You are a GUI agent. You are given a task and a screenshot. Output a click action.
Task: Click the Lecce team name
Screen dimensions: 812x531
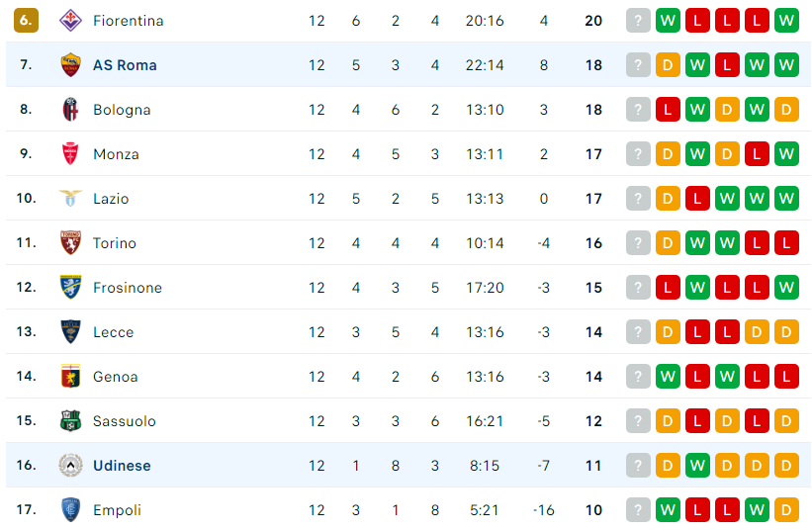pyautogui.click(x=114, y=332)
